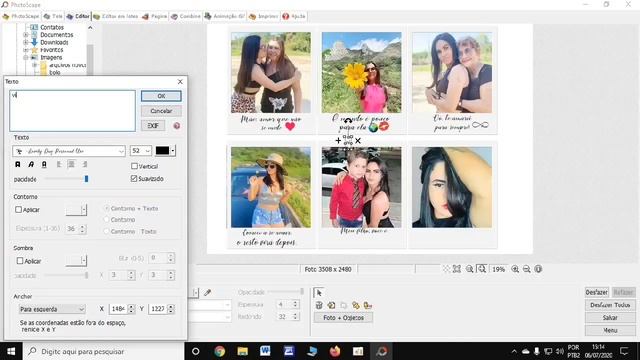Click the last icon in object toolbar row

click(x=368, y=305)
